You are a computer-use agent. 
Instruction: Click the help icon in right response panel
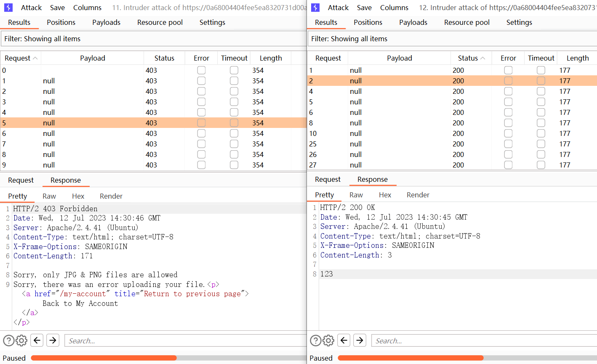coord(315,340)
